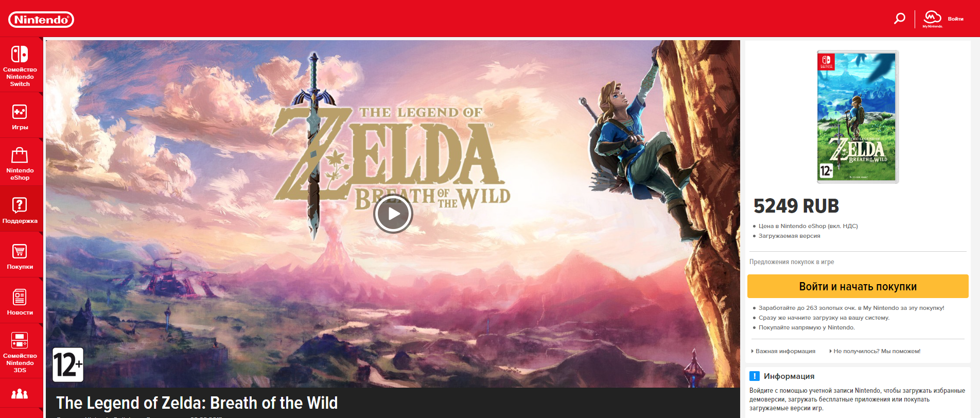Expand Не получилось? Мы поможем!
The image size is (980, 418).
click(x=875, y=351)
